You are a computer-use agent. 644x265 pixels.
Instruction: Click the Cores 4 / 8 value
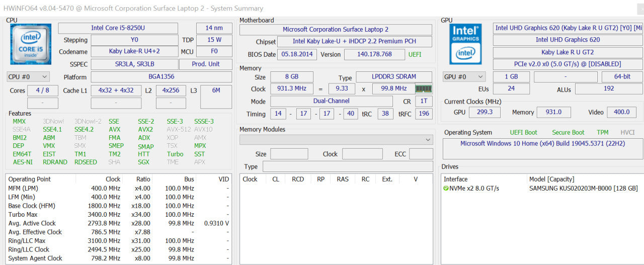coord(43,91)
